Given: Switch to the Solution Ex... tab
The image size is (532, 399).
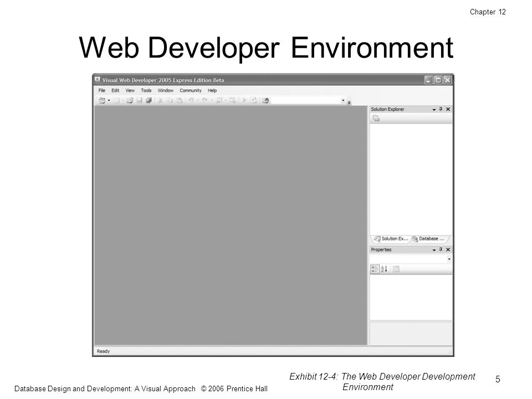Looking at the screenshot, I should coord(391,239).
